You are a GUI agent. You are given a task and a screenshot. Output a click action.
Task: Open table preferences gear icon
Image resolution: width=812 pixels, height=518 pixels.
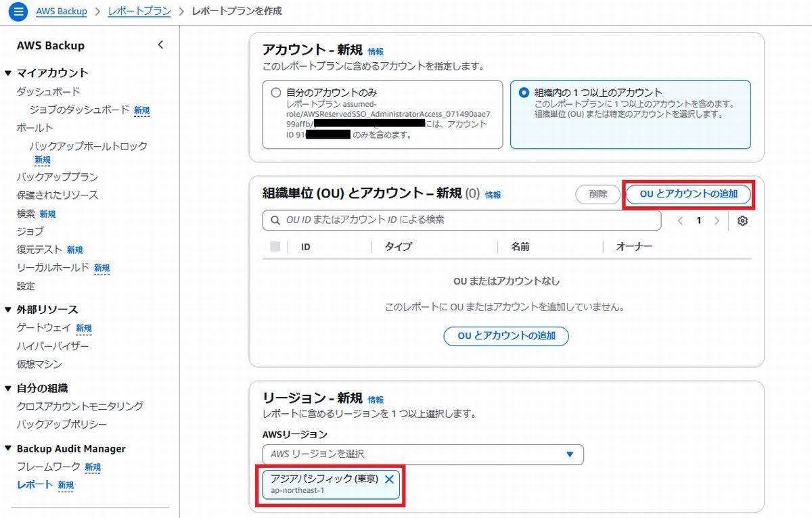click(742, 220)
